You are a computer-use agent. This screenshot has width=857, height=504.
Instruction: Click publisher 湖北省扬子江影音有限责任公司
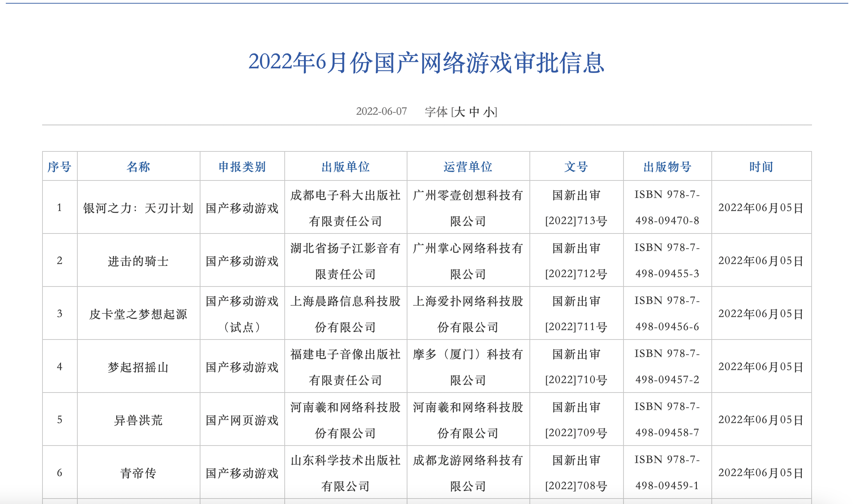point(346,261)
